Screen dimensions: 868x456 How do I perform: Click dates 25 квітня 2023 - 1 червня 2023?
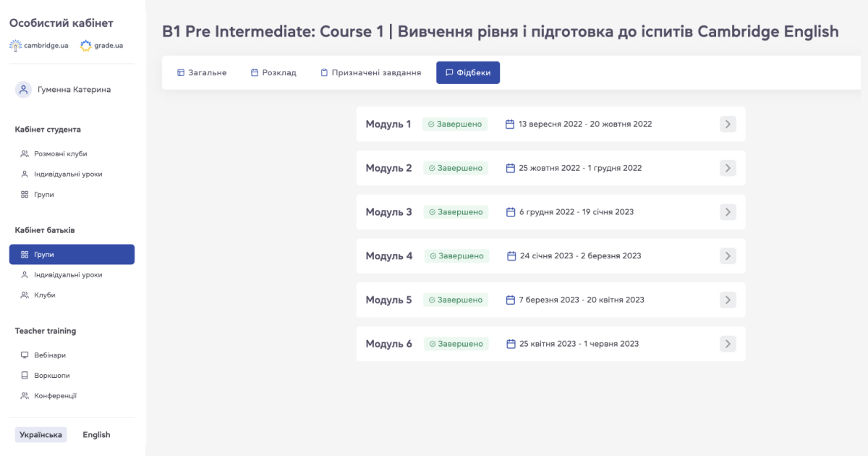coord(579,344)
